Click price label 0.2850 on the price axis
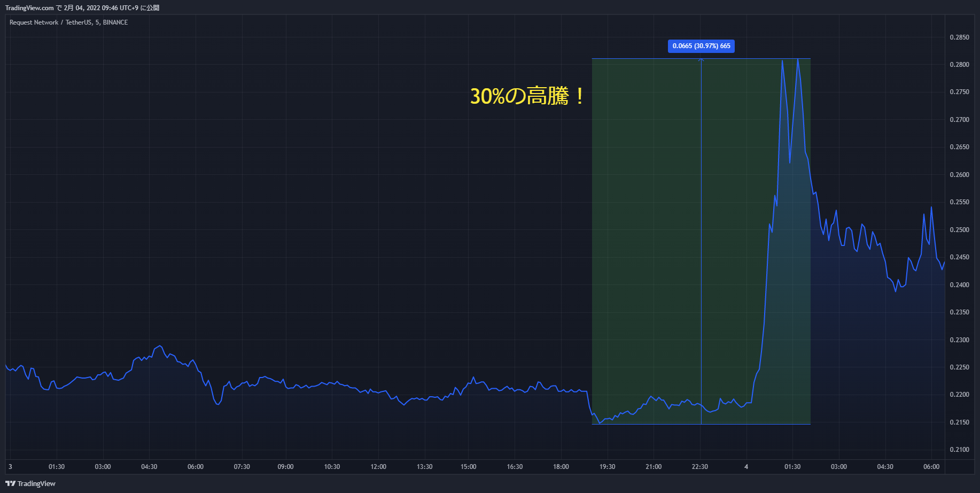This screenshot has height=493, width=980. (959, 37)
